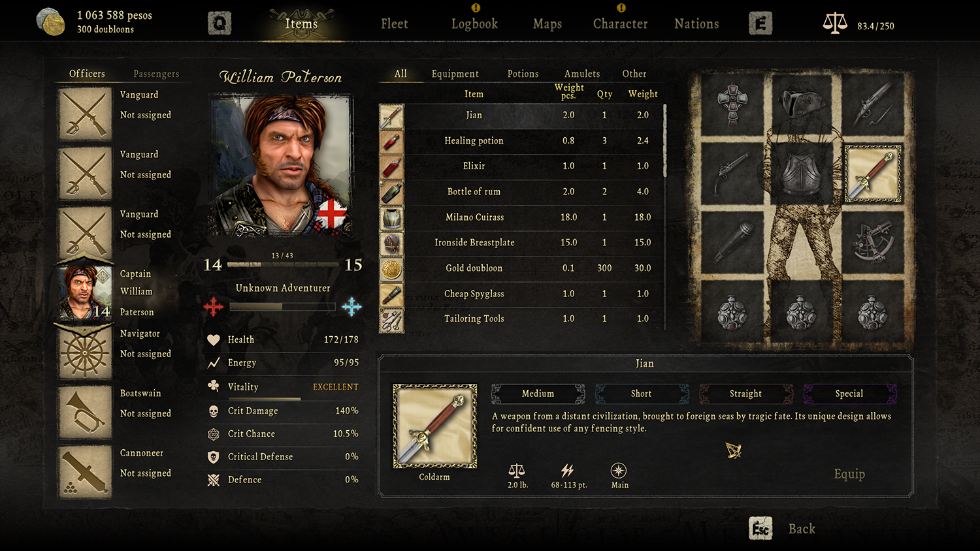Select the Navigator ship wheel officer slot

tap(85, 353)
